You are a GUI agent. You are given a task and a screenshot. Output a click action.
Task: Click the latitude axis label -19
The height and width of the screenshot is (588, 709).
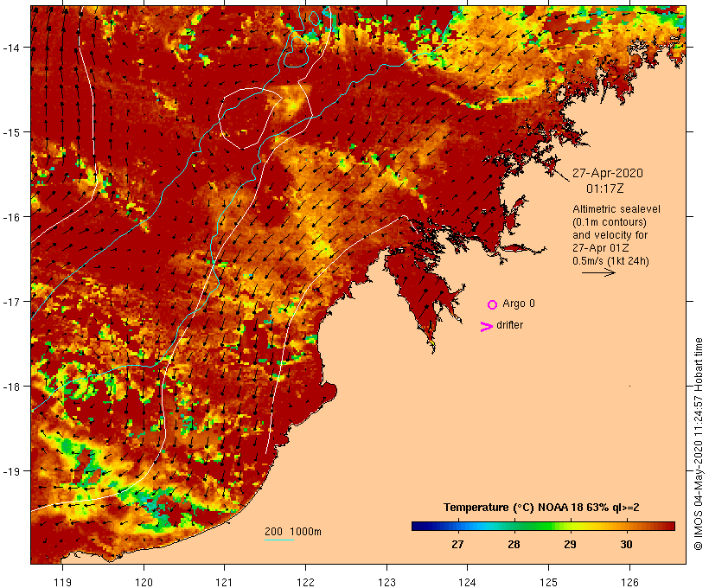click(10, 471)
